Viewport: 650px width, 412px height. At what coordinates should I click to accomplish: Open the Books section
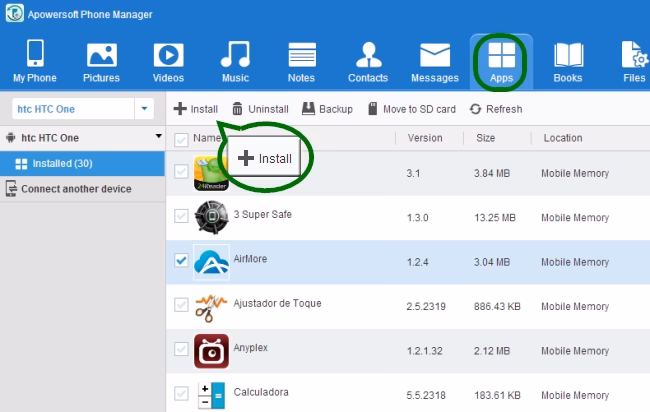tap(568, 61)
